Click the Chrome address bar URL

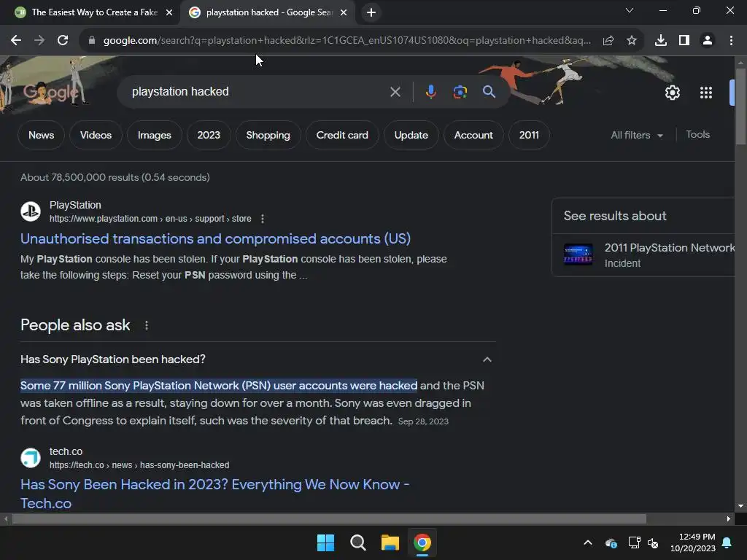[347, 41]
